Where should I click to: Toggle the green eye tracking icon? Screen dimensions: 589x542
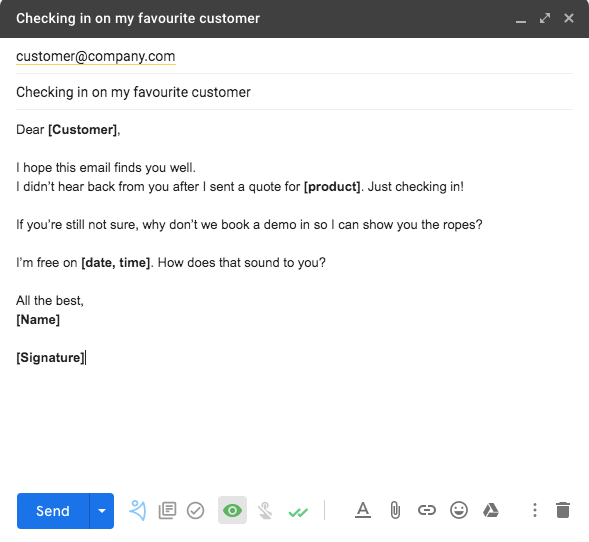[x=233, y=510]
